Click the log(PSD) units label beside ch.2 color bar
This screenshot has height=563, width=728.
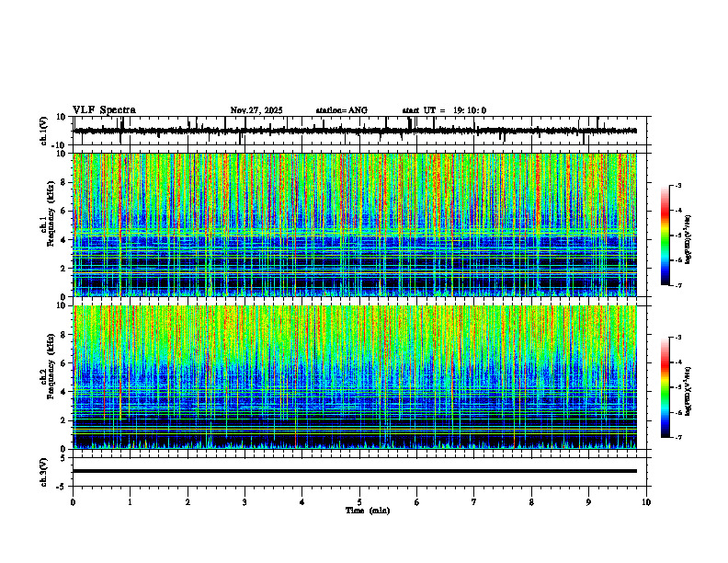coord(688,391)
